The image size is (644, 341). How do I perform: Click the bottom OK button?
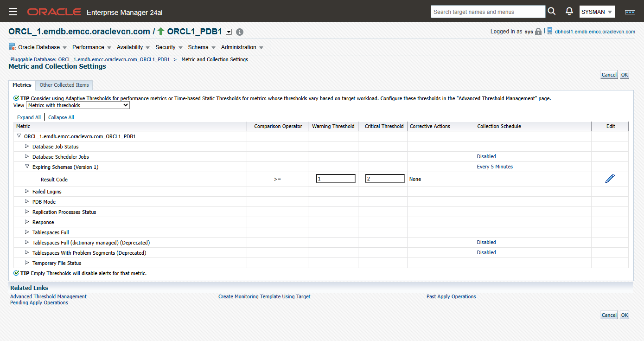pos(625,315)
